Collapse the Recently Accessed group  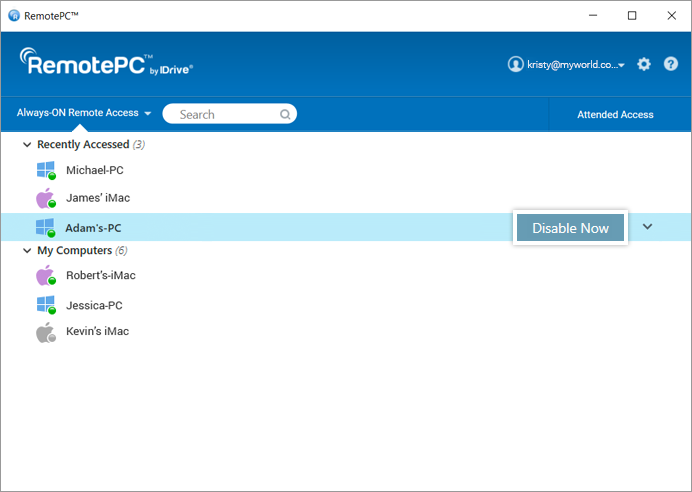(x=27, y=145)
